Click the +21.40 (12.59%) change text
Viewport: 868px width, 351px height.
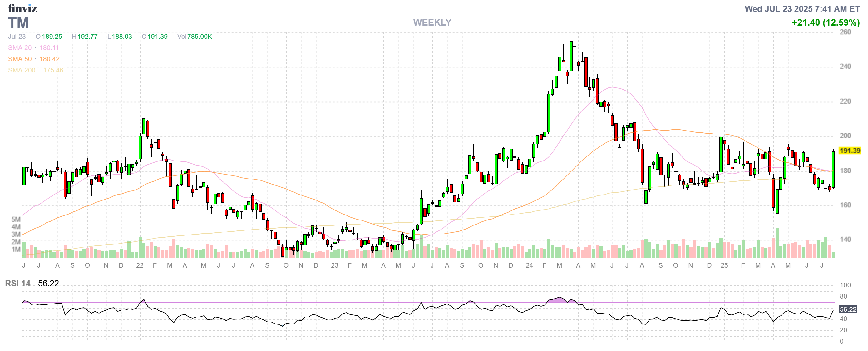pos(825,22)
